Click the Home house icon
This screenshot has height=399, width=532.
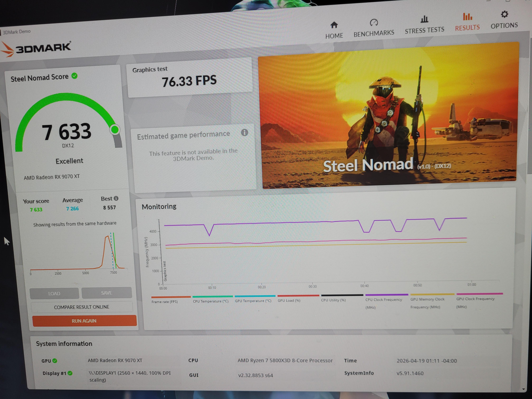[334, 25]
